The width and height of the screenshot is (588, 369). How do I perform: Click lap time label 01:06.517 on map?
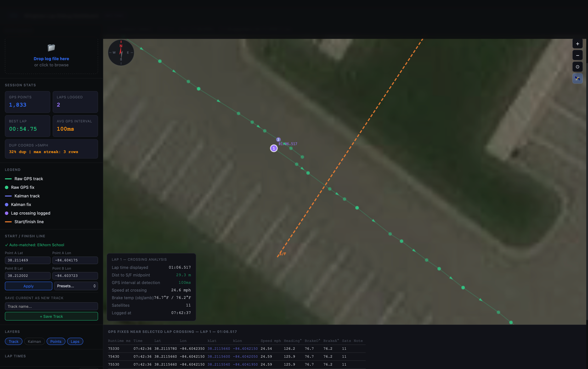point(288,144)
